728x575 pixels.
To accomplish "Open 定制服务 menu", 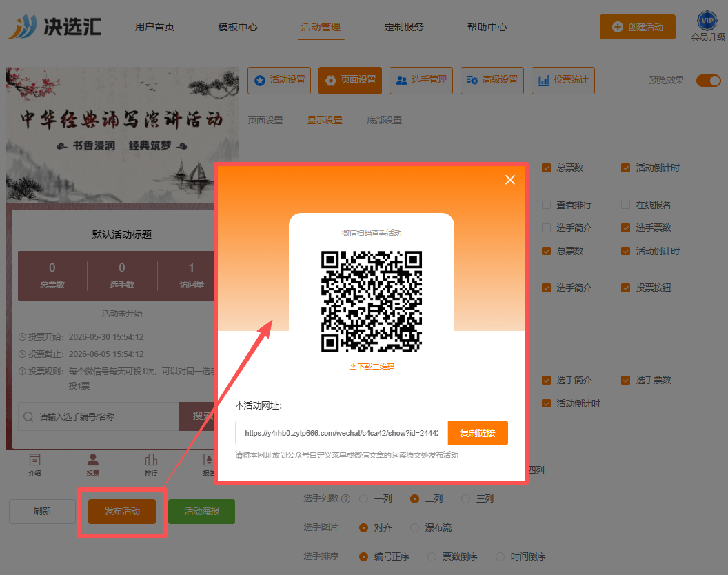I will click(x=404, y=27).
